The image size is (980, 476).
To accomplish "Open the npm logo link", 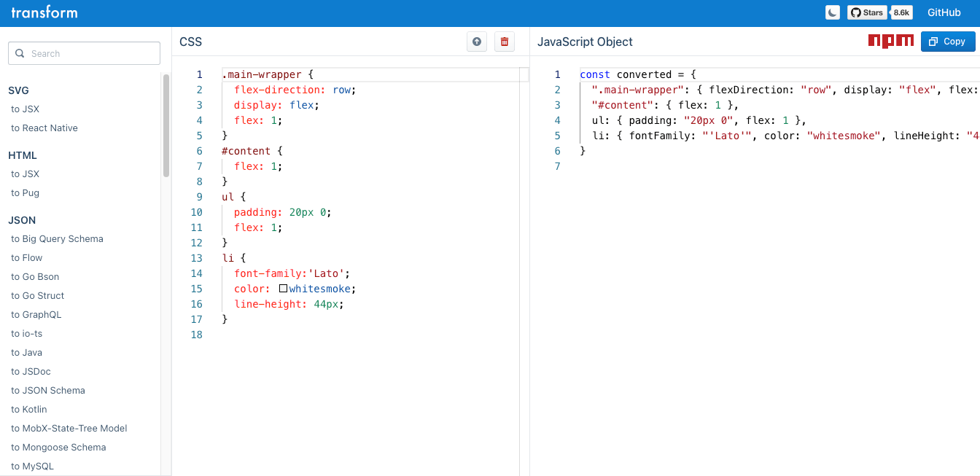I will 890,41.
